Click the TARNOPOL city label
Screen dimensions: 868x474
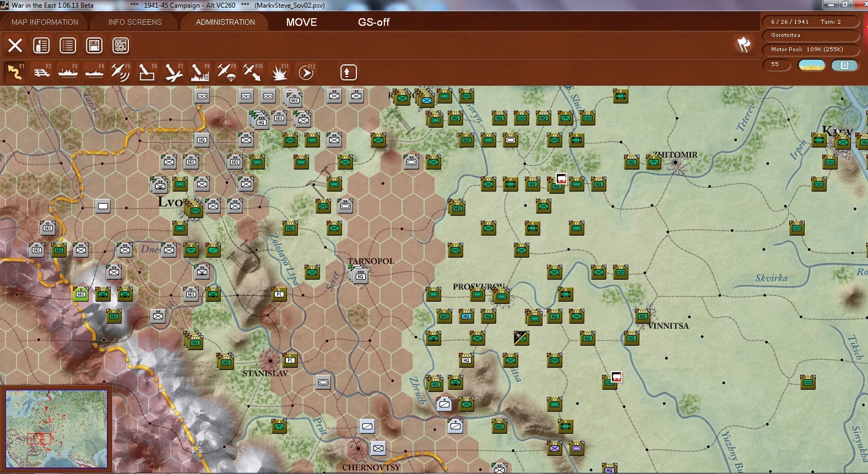(x=371, y=261)
